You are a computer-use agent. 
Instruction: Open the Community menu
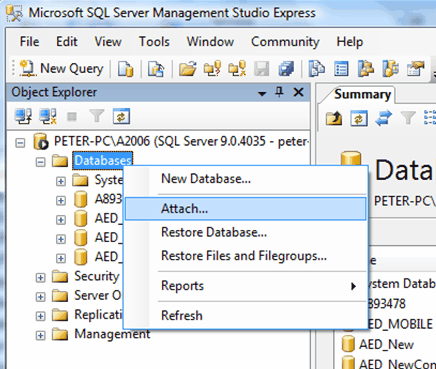pyautogui.click(x=285, y=42)
